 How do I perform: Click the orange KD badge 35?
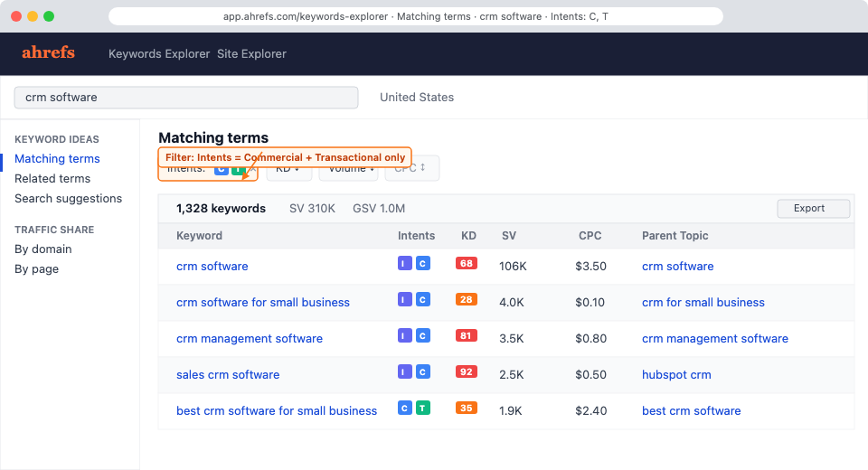[467, 408]
